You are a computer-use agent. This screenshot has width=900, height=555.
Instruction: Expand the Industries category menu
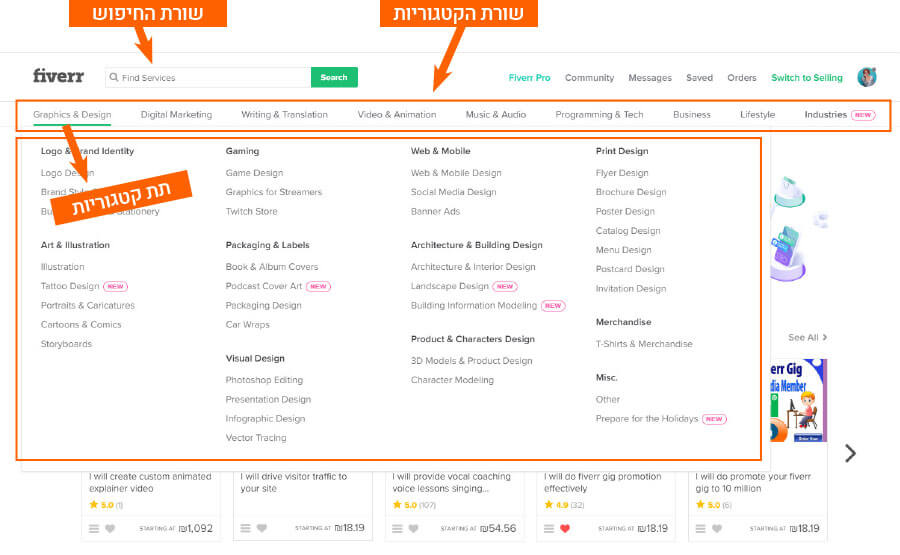(x=825, y=115)
